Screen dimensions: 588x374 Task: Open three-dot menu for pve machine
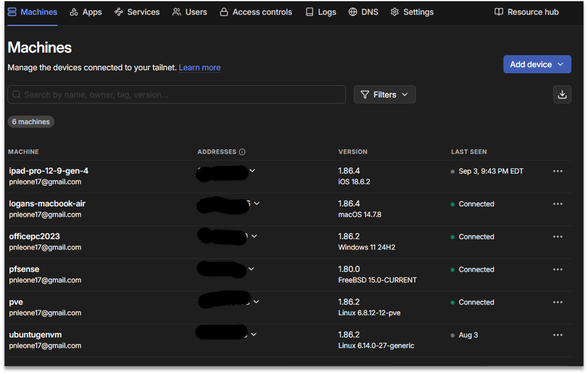[557, 302]
